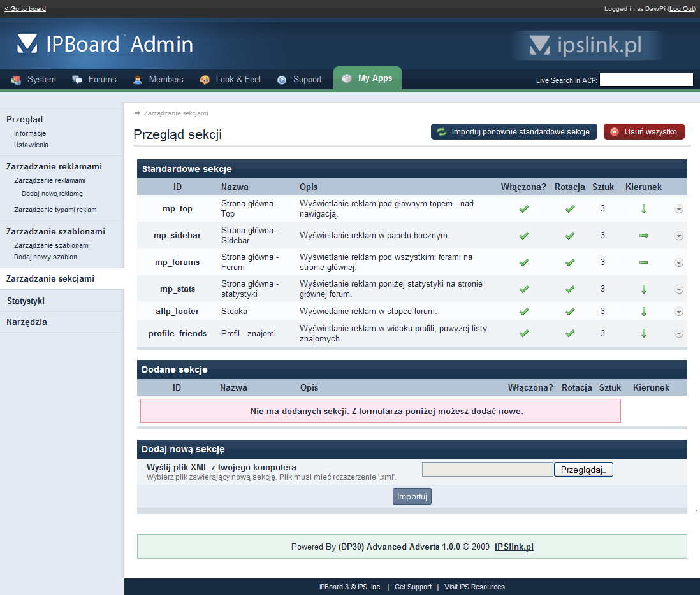Click Importuj ponownie standardowe sekcje button
The image size is (700, 595).
point(514,132)
